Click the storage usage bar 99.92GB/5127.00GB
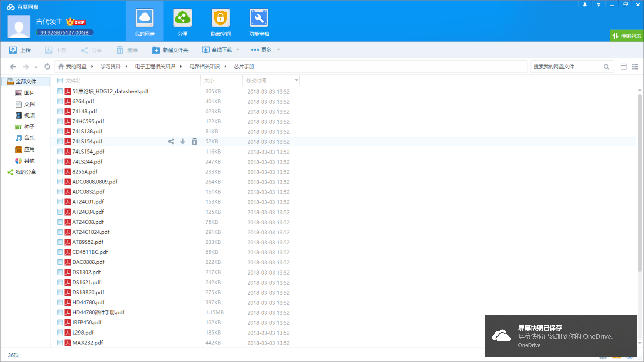This screenshot has width=644, height=362. tap(64, 33)
